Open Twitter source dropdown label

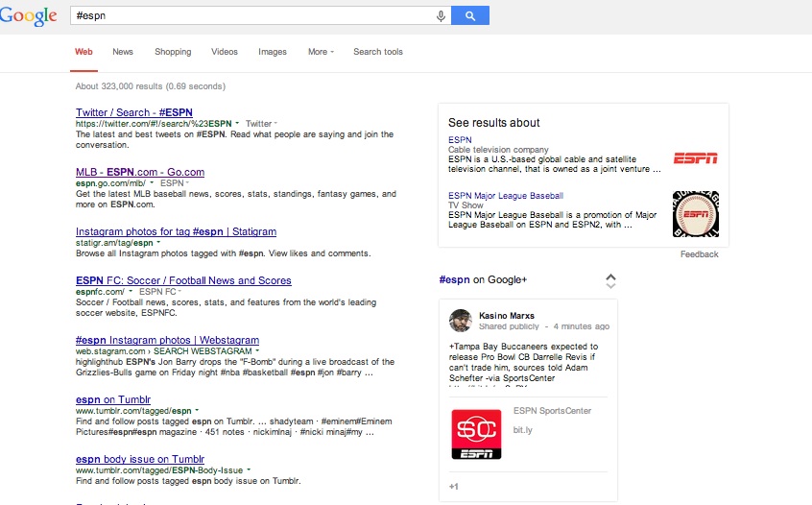tap(261, 123)
